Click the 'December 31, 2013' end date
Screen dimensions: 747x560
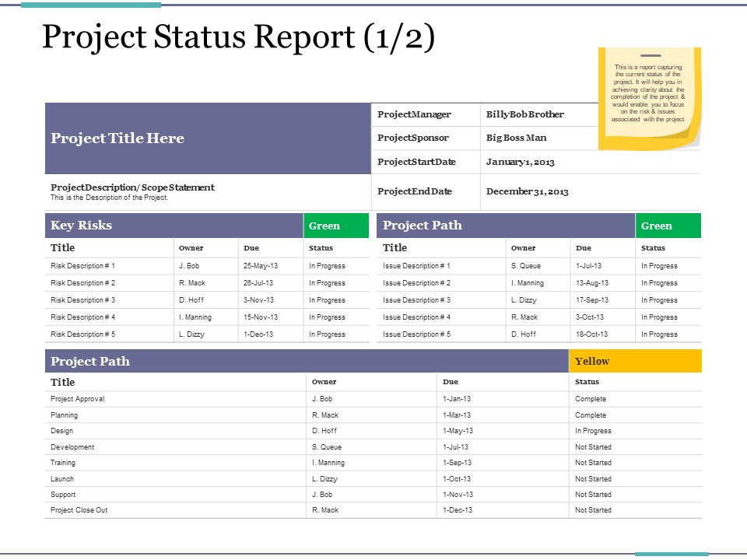coord(527,191)
